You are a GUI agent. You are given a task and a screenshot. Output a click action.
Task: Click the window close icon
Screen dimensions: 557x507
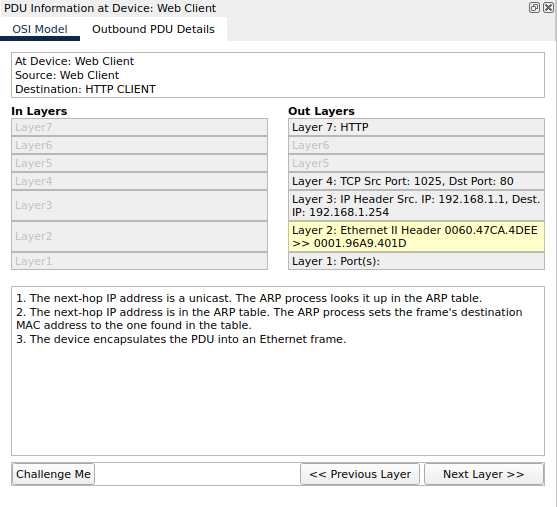click(548, 7)
